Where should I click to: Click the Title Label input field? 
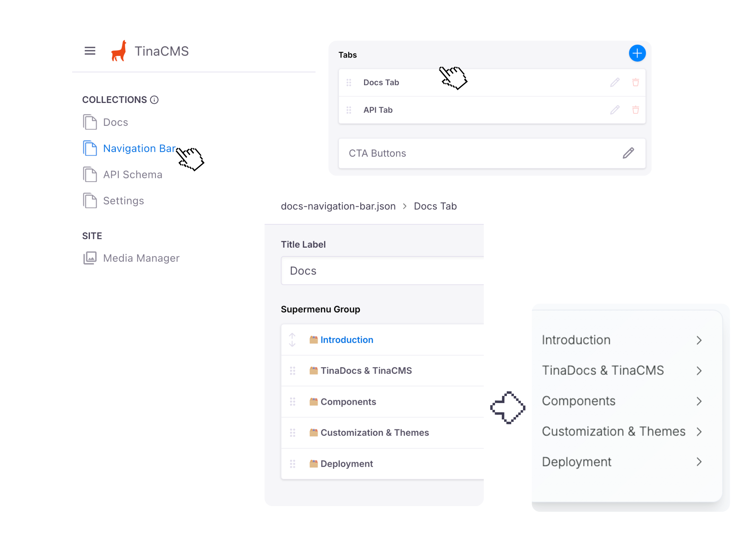coord(382,271)
